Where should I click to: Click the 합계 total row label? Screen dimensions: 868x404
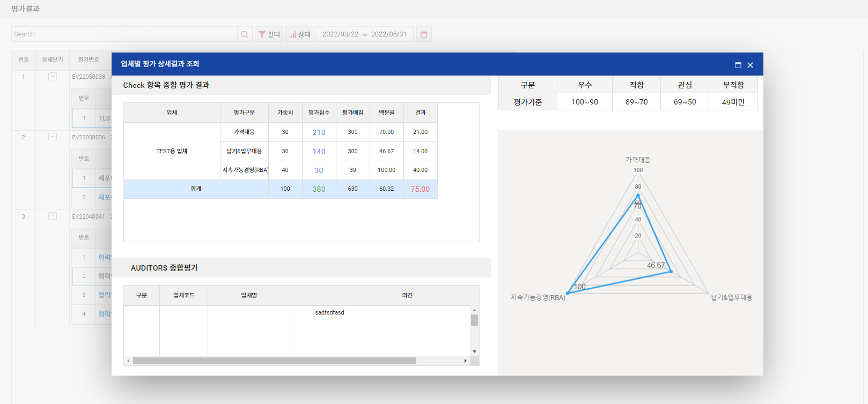[x=196, y=189]
